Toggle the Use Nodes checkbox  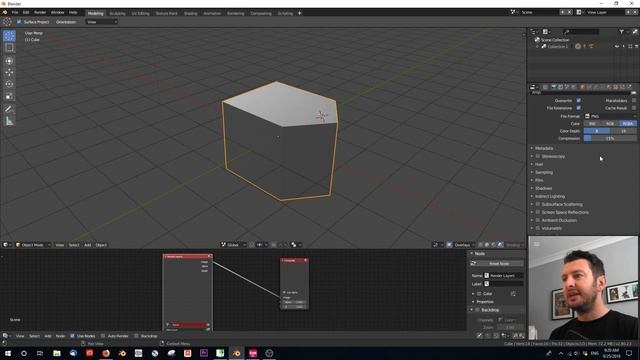coord(72,336)
